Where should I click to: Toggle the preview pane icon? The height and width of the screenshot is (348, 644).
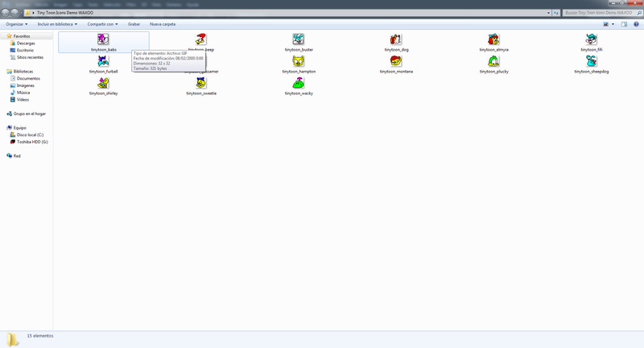click(x=624, y=24)
